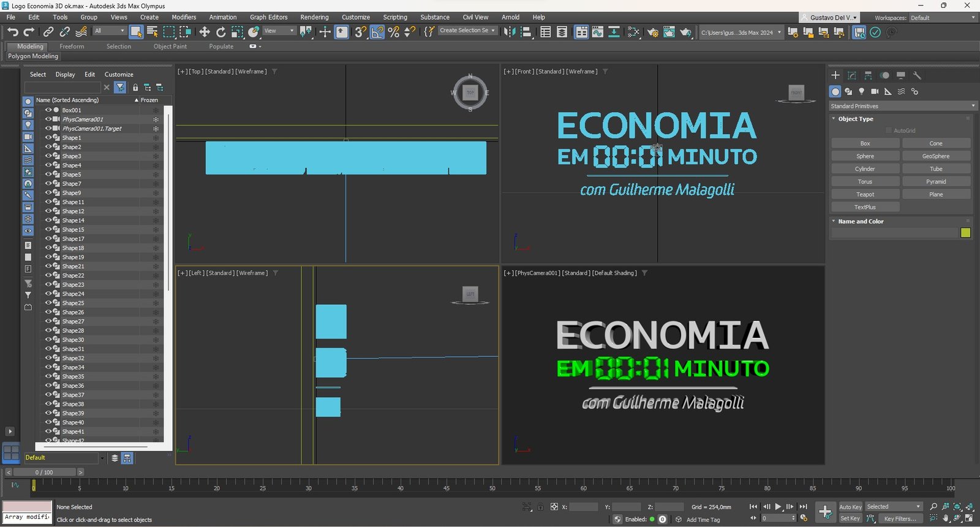Viewport: 980px width, 527px height.
Task: Open the reference coordinate system View dropdown
Action: 279,31
